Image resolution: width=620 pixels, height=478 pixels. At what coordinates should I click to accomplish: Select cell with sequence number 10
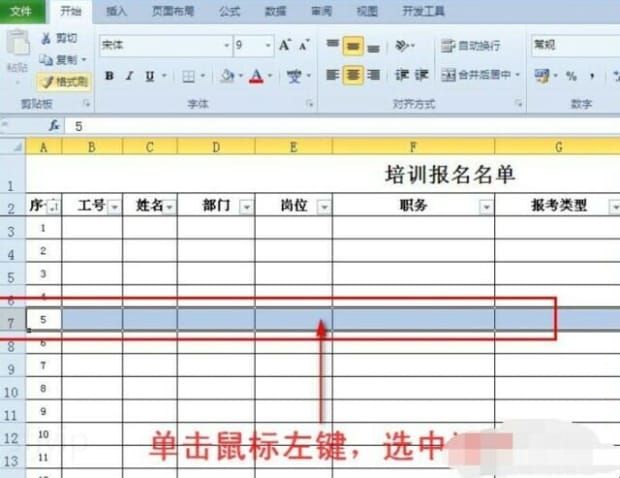pyautogui.click(x=43, y=434)
